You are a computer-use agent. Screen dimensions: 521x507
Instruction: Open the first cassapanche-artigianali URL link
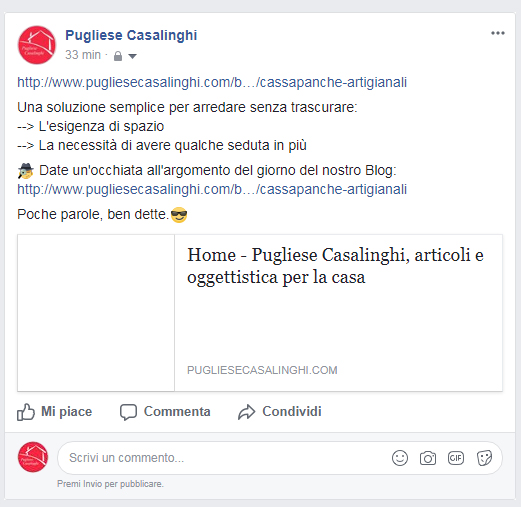click(x=212, y=82)
